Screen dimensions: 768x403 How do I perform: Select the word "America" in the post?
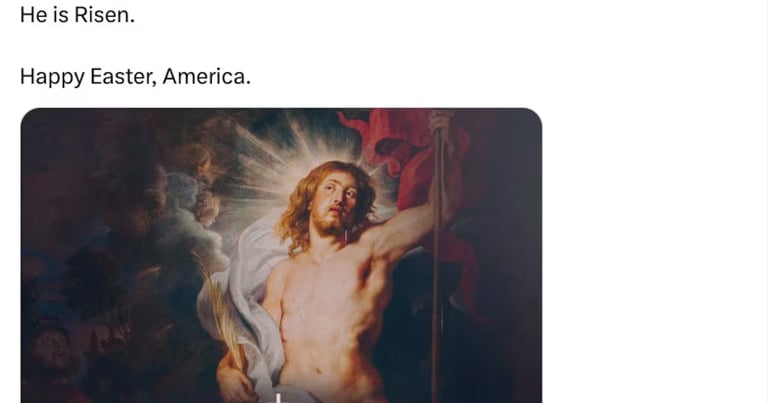[x=203, y=76]
